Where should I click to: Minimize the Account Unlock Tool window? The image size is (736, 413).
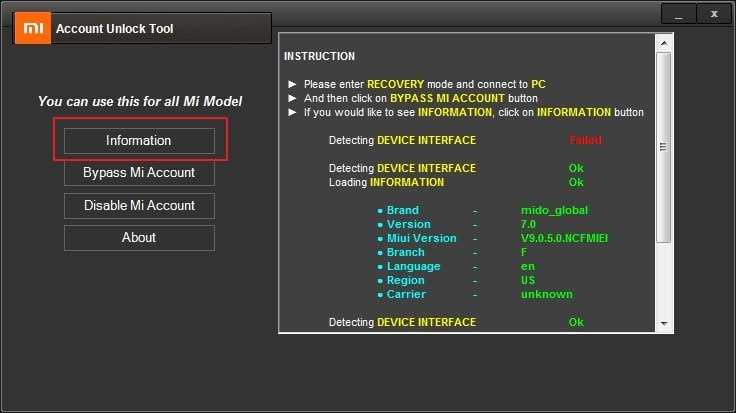coord(679,14)
